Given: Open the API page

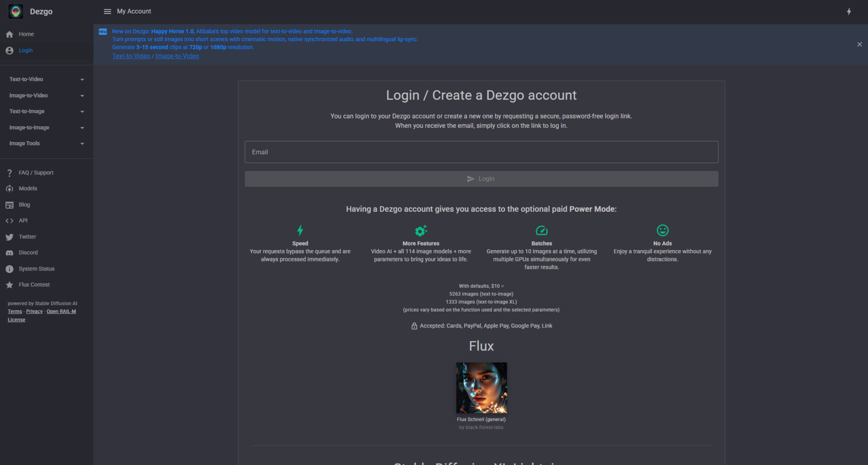Looking at the screenshot, I should click(x=47, y=221).
